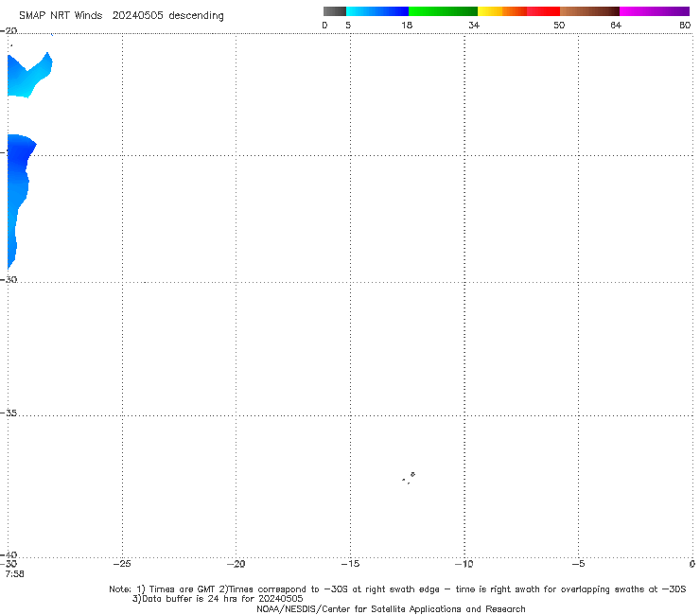
Task: Click the colorbar label 5
Action: coord(348,25)
